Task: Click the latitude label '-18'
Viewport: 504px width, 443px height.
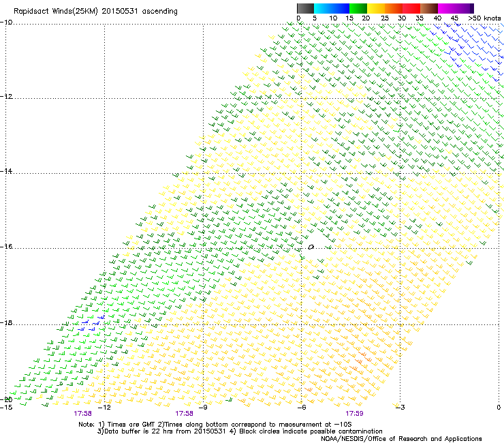Action: [x=6, y=322]
